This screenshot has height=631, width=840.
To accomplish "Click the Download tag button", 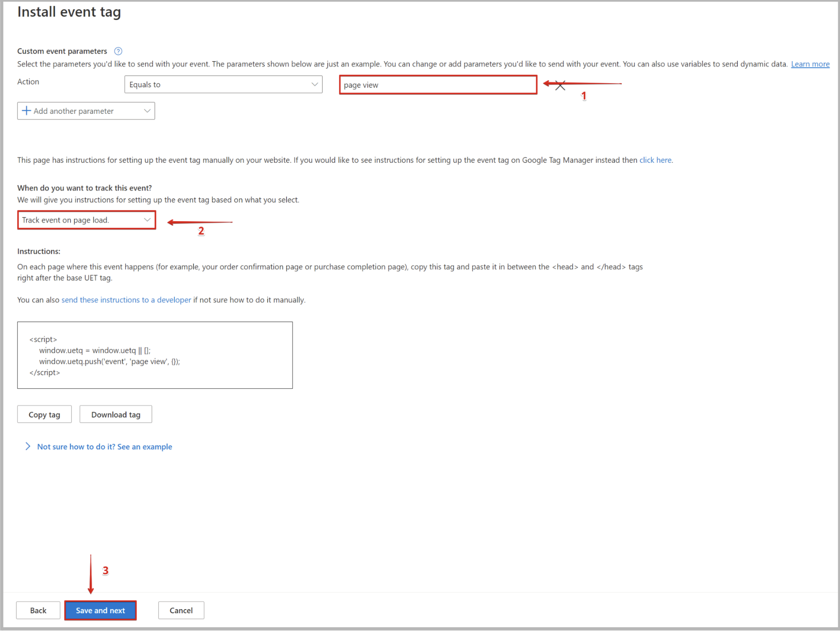I will 116,414.
